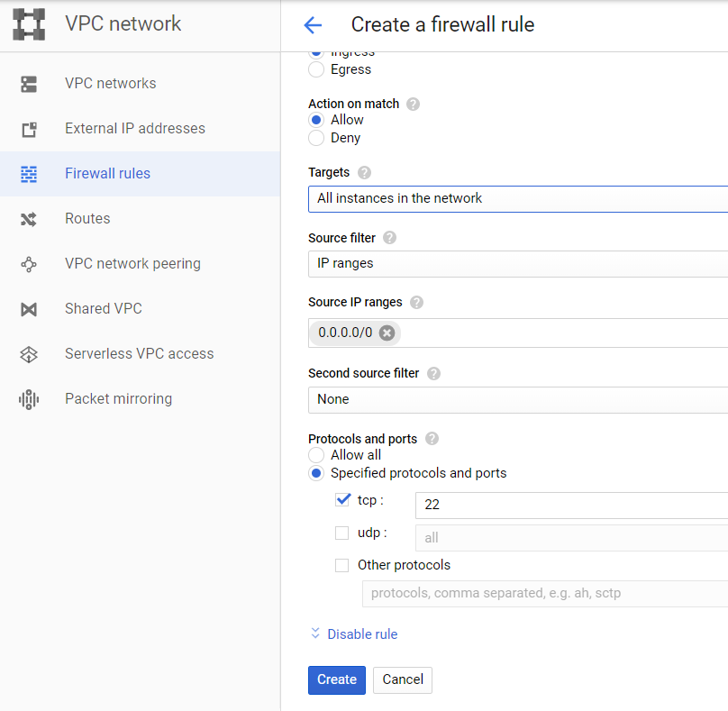
Task: Select the Allow all protocols option
Action: tap(316, 455)
